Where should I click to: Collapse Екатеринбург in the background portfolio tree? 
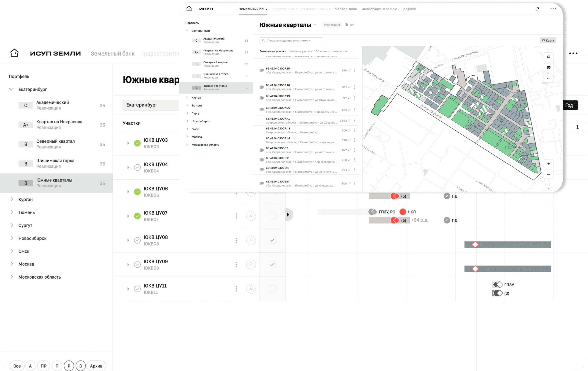[x=11, y=89]
